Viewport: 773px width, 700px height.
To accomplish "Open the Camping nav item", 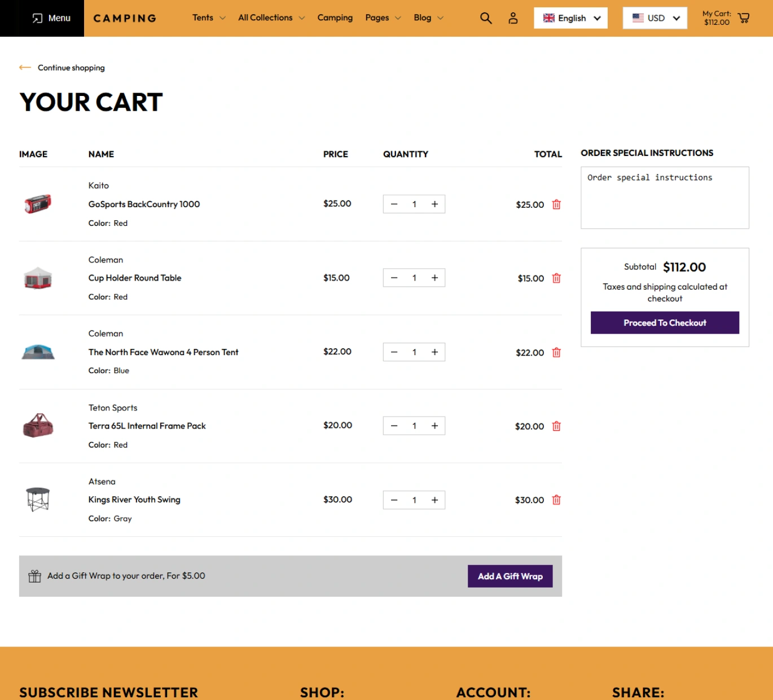I will click(335, 17).
